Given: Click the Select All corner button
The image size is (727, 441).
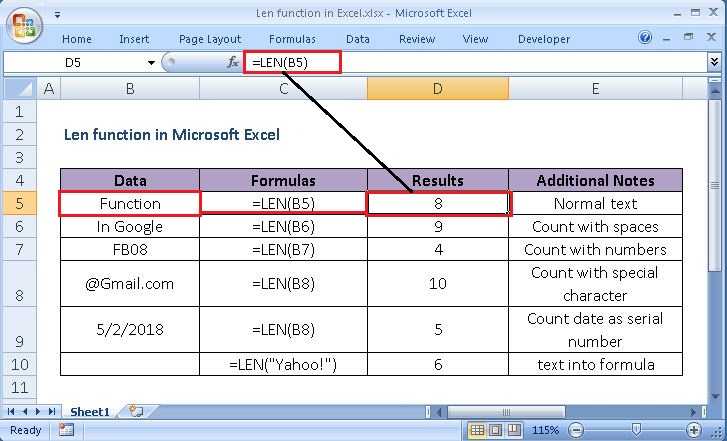Looking at the screenshot, I should click(x=19, y=89).
